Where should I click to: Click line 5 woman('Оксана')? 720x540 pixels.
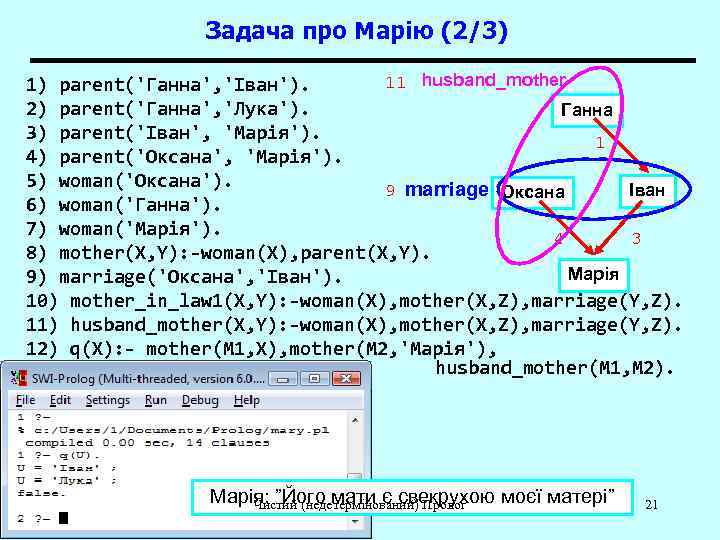[x=129, y=181]
